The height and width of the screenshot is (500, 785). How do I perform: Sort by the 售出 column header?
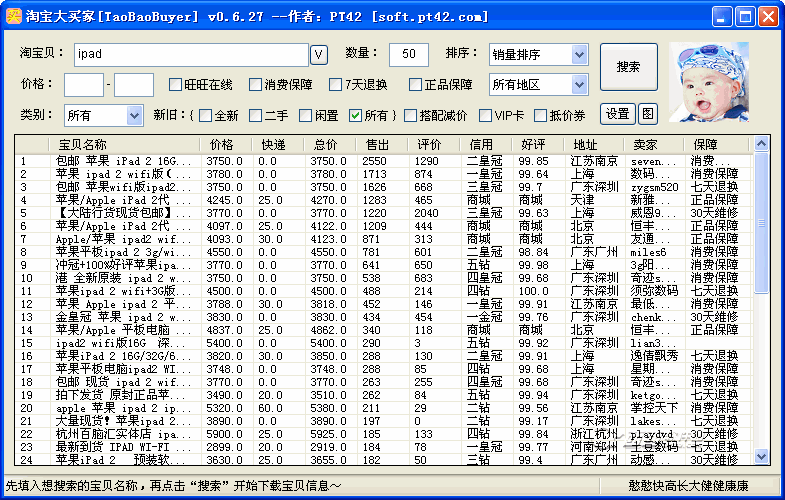coord(381,145)
